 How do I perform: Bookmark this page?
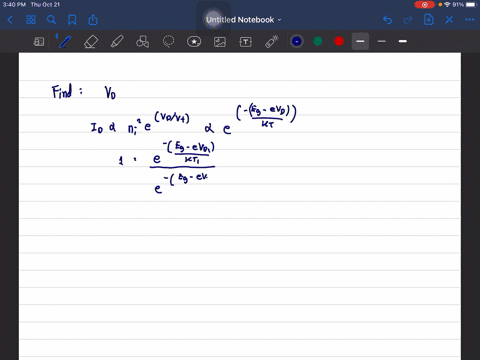point(72,20)
